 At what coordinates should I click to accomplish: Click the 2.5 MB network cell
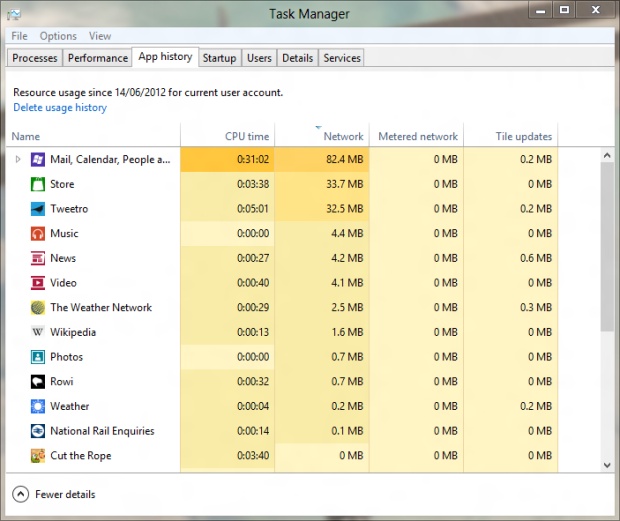pyautogui.click(x=322, y=308)
